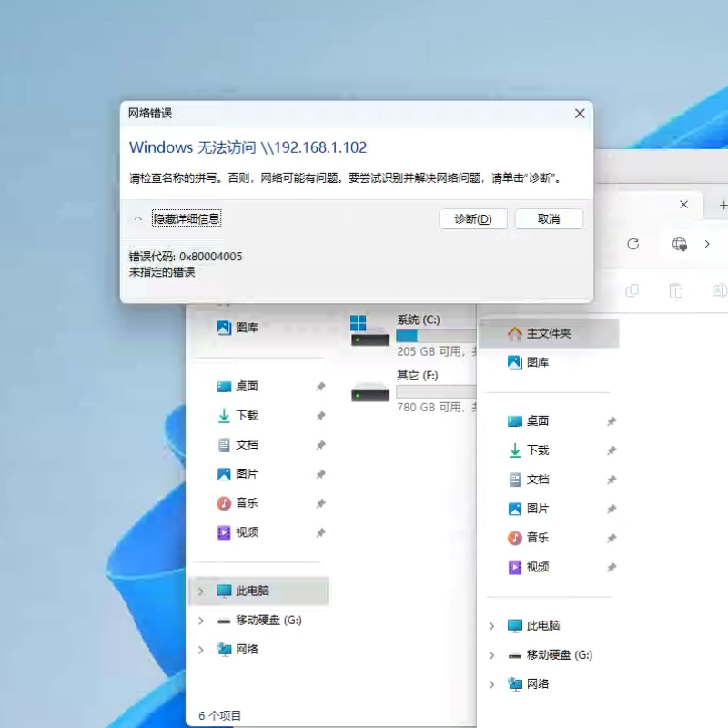The height and width of the screenshot is (728, 728).
Task: Open 图库 in the right Explorer window
Action: (529, 362)
